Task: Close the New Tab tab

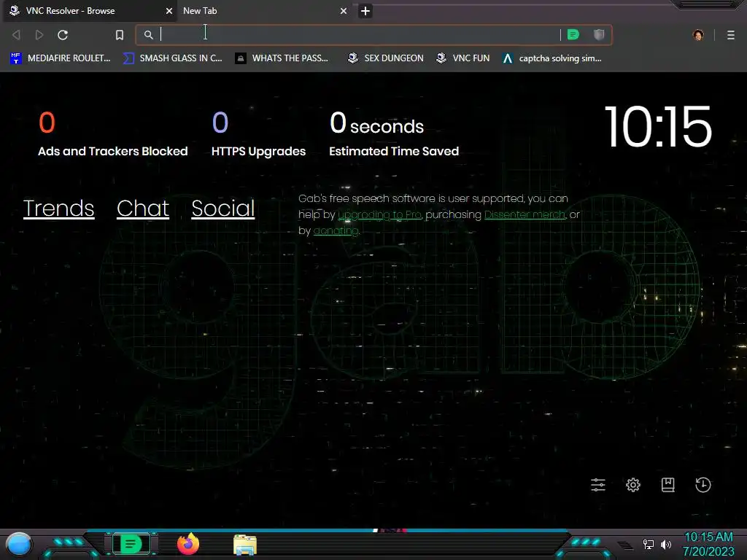Action: coord(344,10)
